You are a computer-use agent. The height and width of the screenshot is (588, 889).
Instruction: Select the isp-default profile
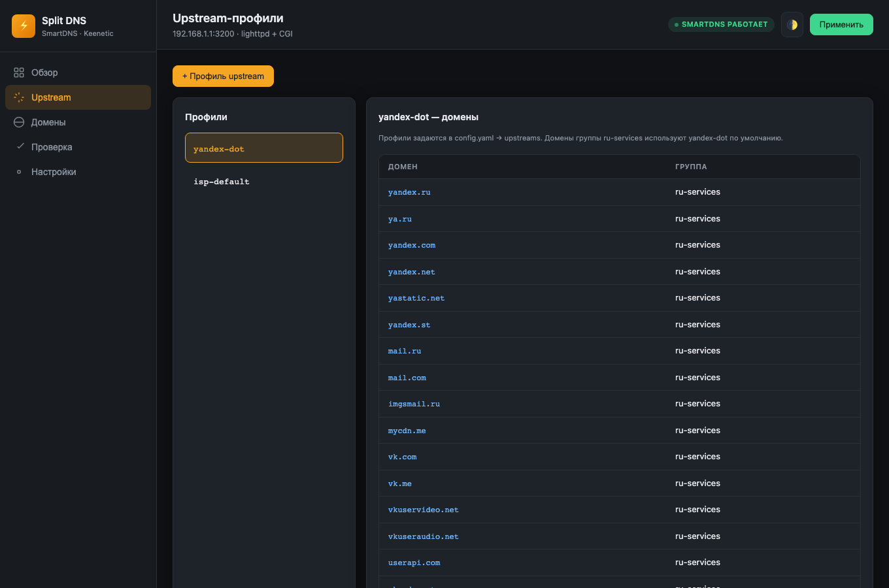(264, 182)
